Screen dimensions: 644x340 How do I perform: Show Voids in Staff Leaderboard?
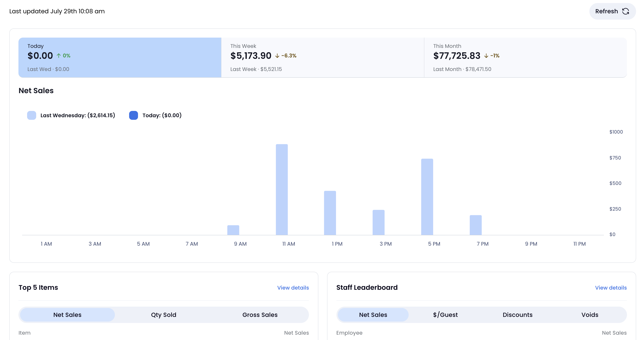pos(590,315)
